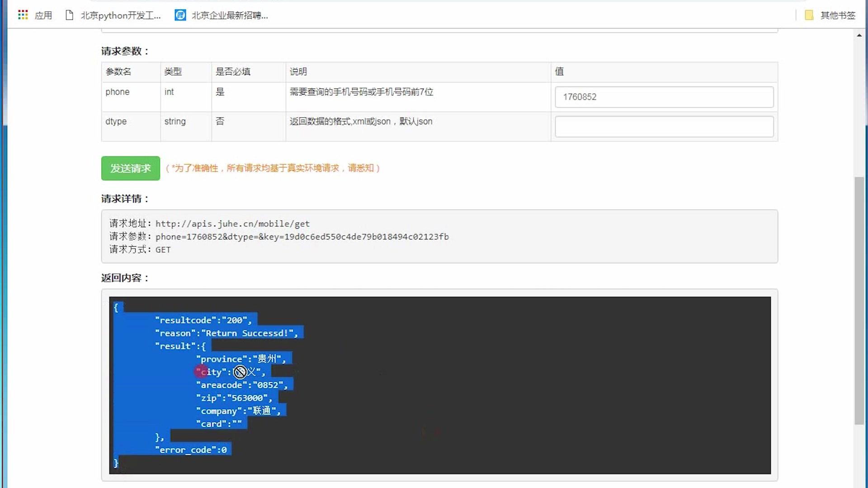Open the 应用 apps grid icon
This screenshot has height=488, width=868.
pos(23,15)
